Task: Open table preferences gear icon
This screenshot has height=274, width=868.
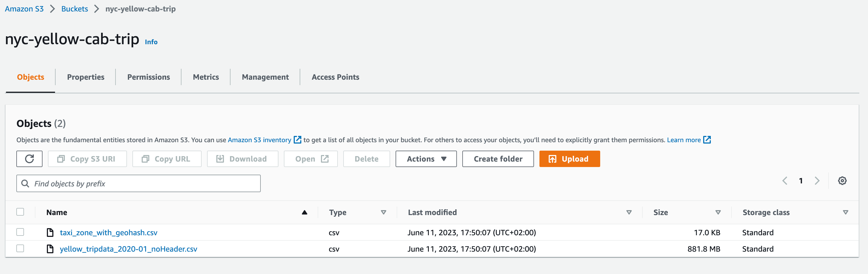Action: pyautogui.click(x=842, y=181)
